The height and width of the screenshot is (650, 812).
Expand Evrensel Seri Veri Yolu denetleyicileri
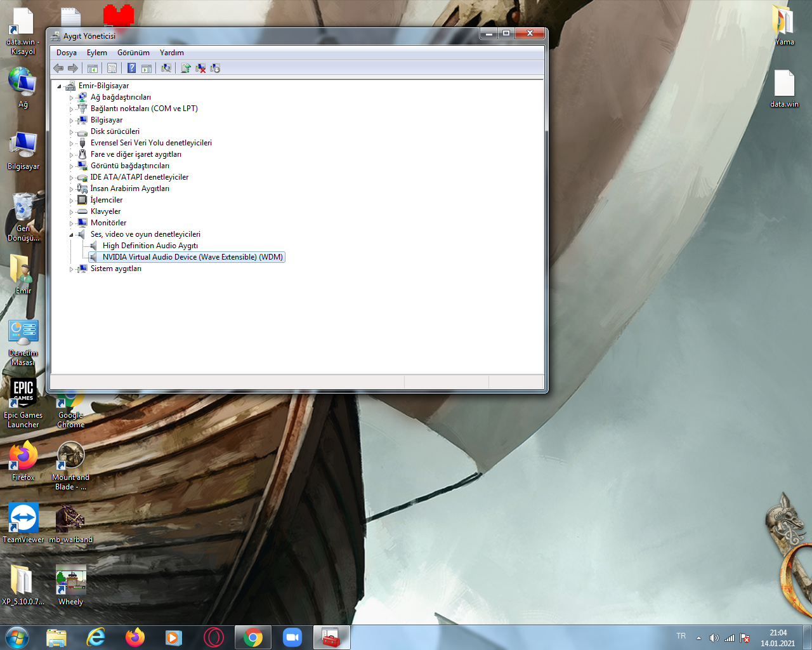(71, 143)
